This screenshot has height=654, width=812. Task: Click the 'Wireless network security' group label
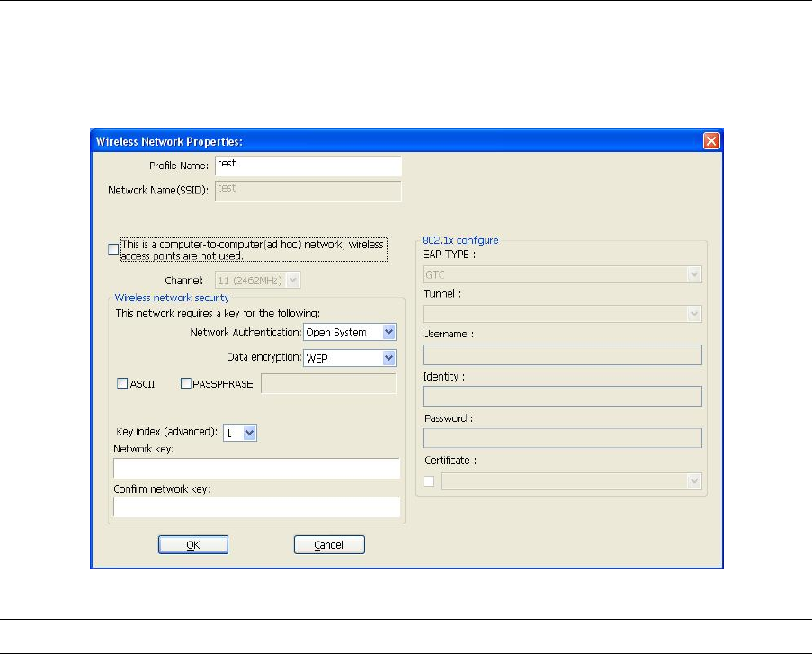coord(172,298)
